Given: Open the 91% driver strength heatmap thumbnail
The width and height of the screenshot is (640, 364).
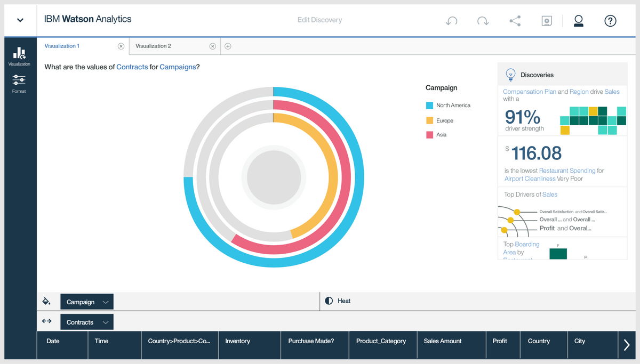Looking at the screenshot, I should 593,120.
